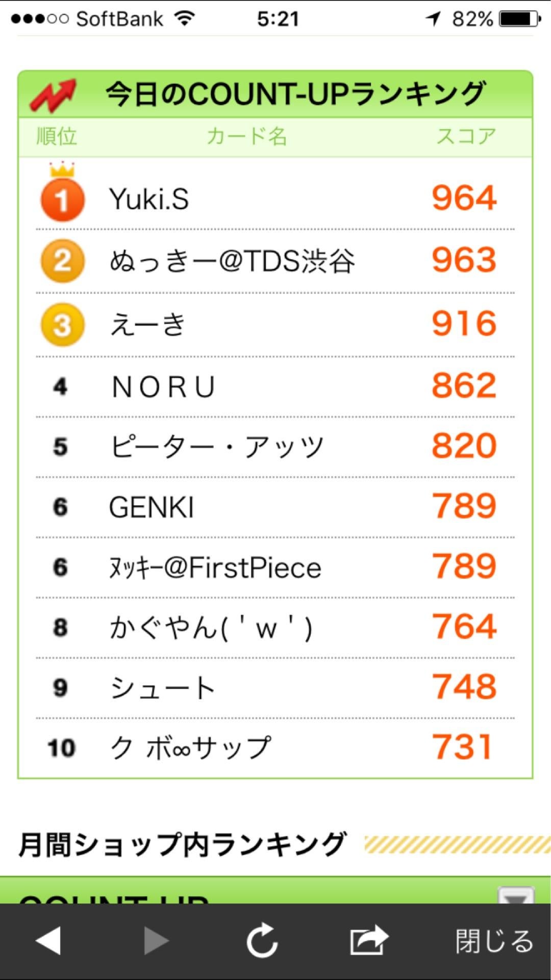Image resolution: width=551 pixels, height=980 pixels.
Task: Tap the 月間ショップ内ランキング heading
Action: (183, 845)
